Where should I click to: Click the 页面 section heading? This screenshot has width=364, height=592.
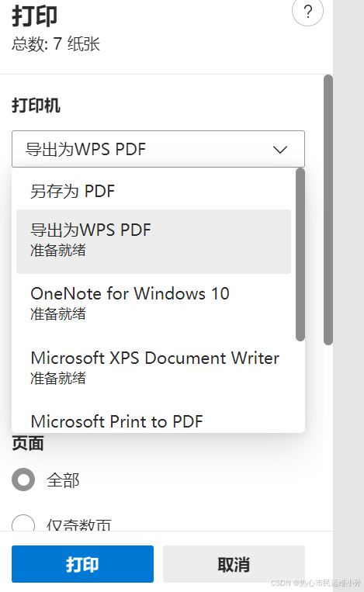point(28,443)
